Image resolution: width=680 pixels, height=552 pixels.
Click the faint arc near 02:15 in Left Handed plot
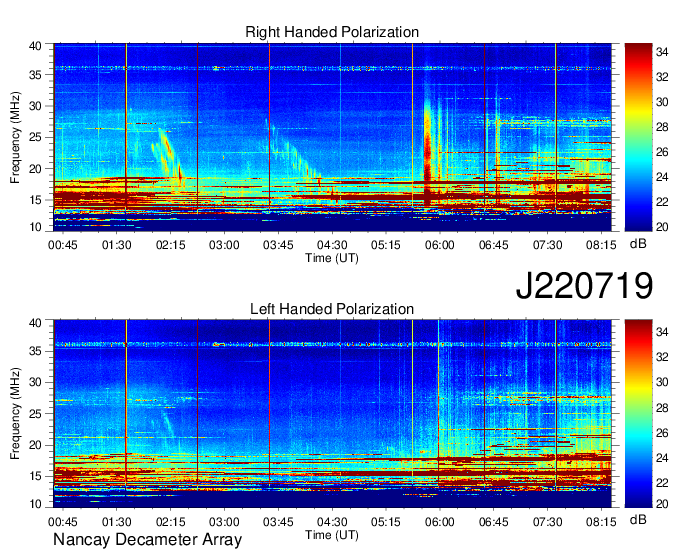click(x=168, y=423)
